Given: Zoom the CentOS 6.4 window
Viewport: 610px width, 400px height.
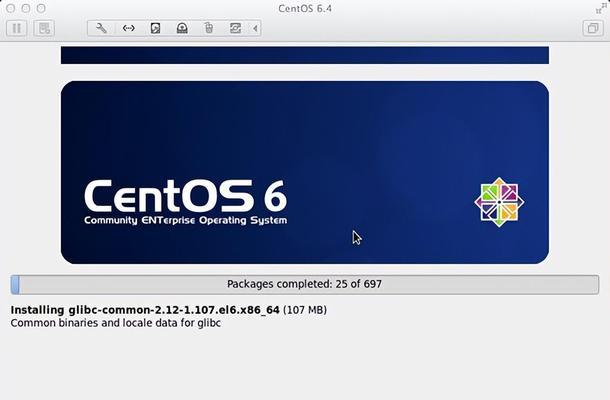Looking at the screenshot, I should click(41, 8).
